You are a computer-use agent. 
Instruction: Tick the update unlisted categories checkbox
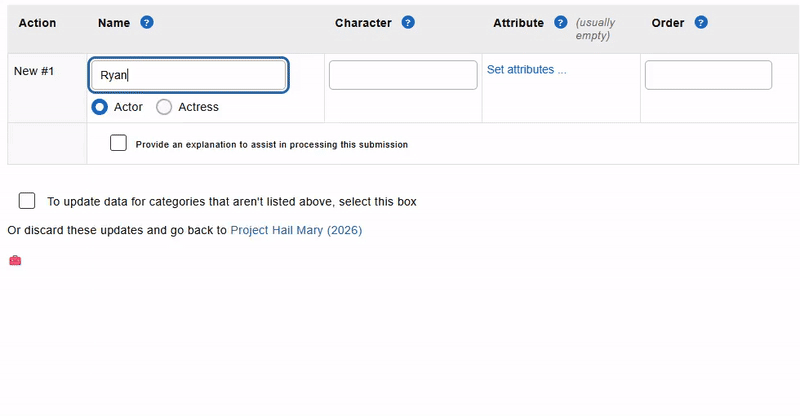point(27,201)
